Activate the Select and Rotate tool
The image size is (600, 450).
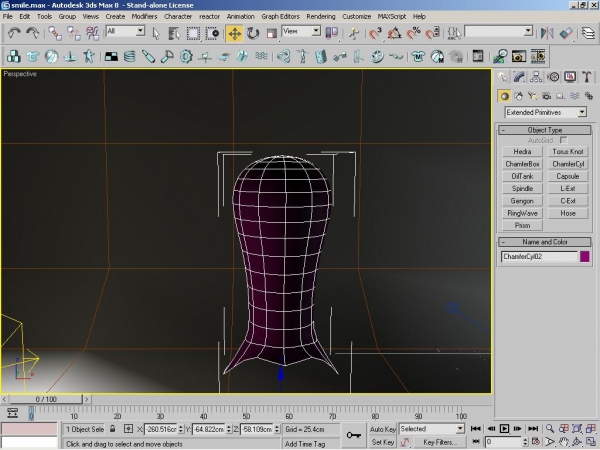point(253,33)
